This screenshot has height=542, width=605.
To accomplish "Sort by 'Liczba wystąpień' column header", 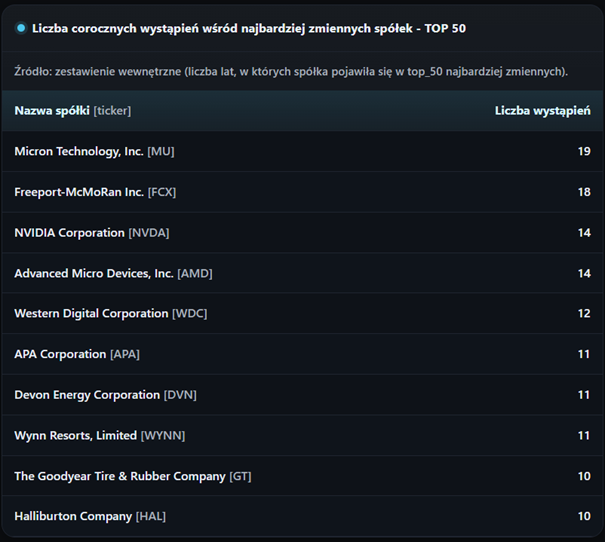I will click(x=542, y=110).
